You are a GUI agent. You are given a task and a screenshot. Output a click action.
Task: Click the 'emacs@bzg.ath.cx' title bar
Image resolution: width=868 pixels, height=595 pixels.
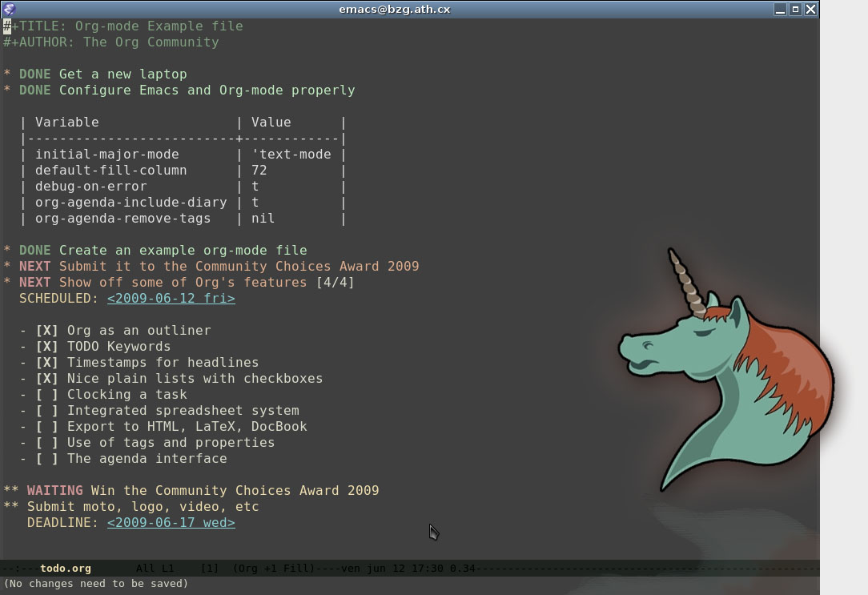395,10
